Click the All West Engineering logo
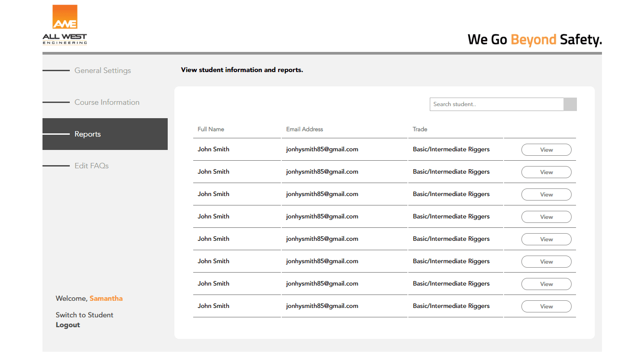Image resolution: width=644 pixels, height=363 pixels. point(65,25)
